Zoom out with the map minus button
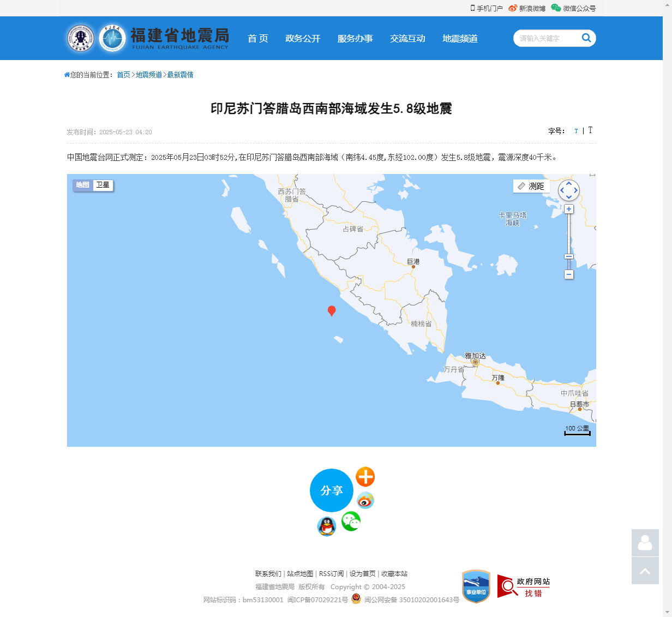672x617 pixels. click(569, 274)
